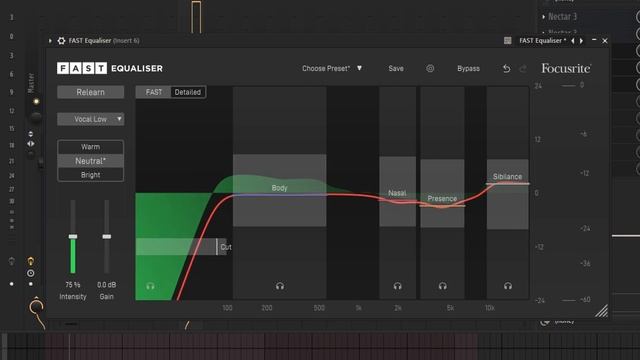Open the Choose Preset dropdown

tap(332, 69)
